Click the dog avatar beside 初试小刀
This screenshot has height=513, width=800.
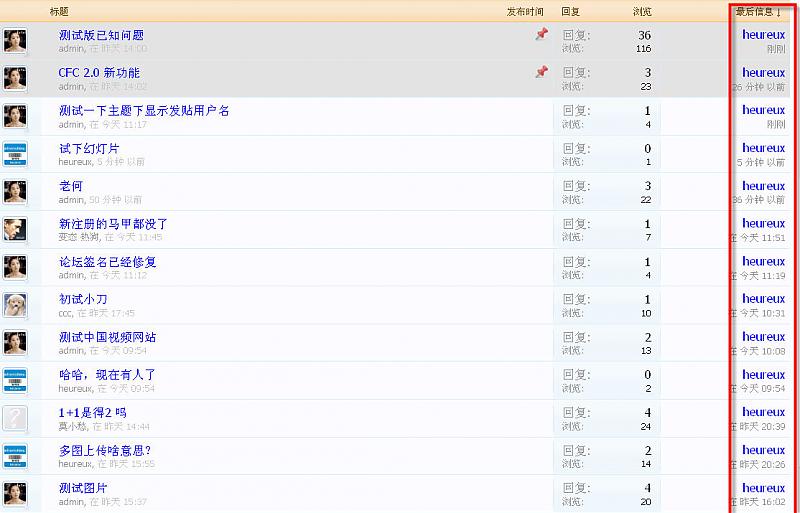[15, 305]
